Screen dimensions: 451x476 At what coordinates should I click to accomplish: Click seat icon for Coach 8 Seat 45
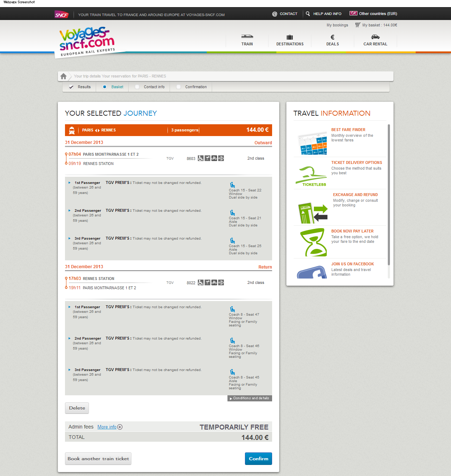[x=232, y=372]
